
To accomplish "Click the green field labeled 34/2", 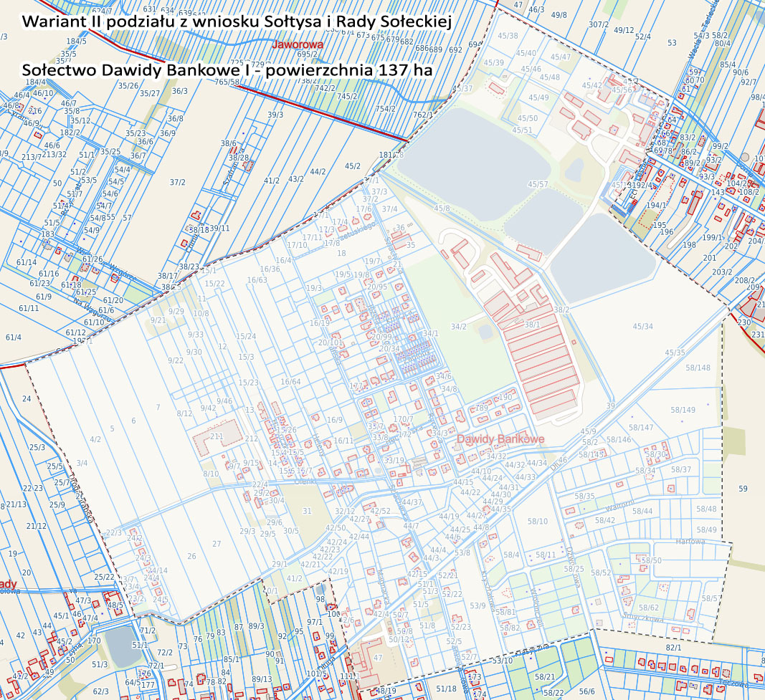I will [458, 327].
